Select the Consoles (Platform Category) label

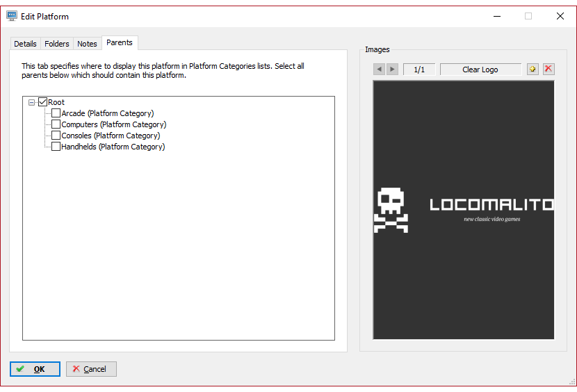tap(111, 136)
